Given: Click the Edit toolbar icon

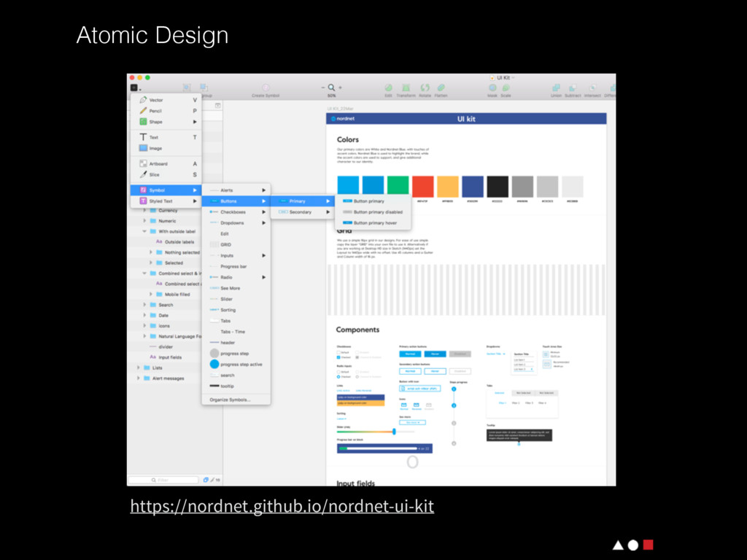Looking at the screenshot, I should coord(388,87).
